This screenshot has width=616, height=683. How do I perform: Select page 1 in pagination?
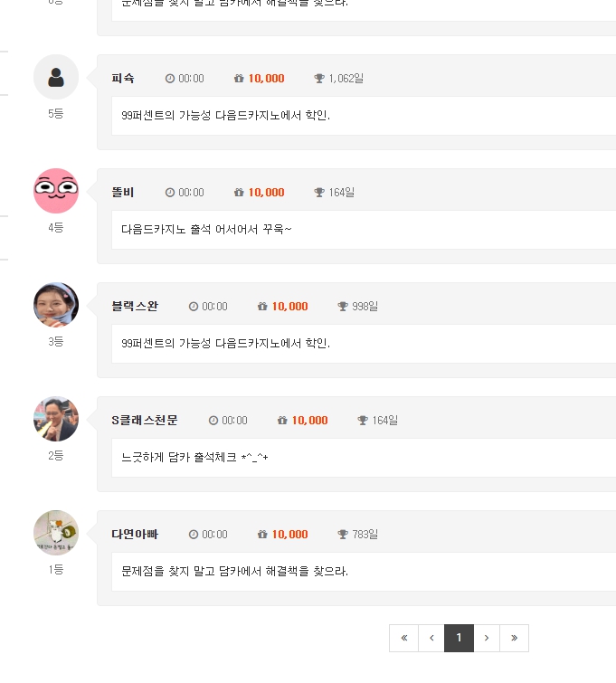click(459, 638)
